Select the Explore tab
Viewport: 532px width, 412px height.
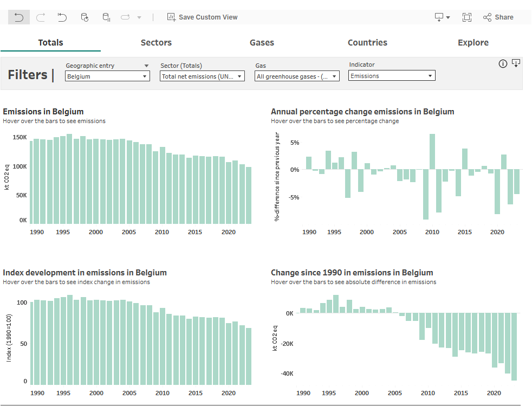473,43
